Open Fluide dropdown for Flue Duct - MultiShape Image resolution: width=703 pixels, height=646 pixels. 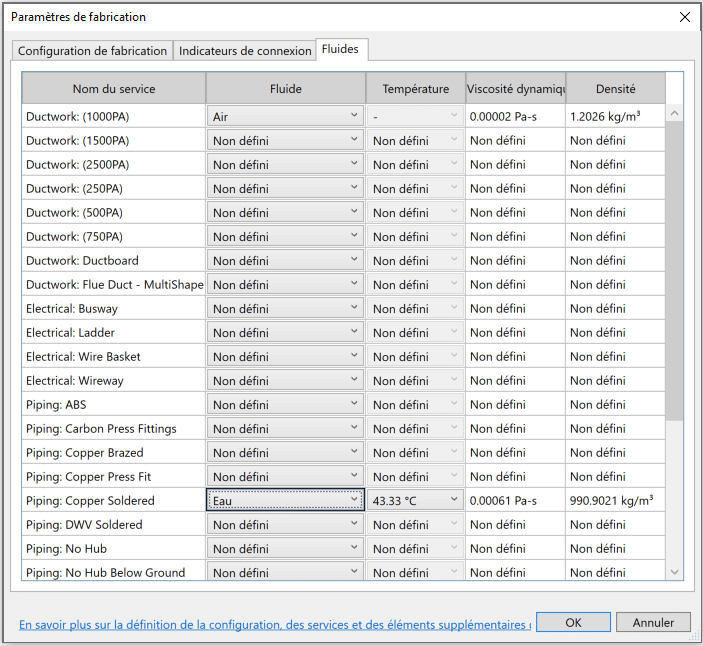point(285,285)
